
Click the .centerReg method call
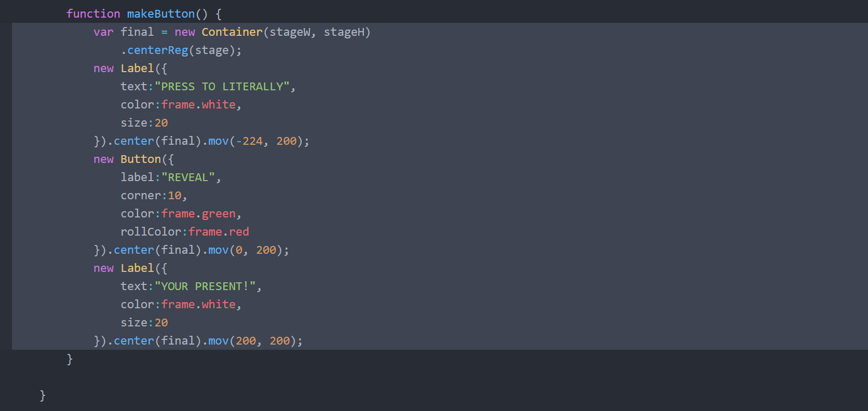(155, 50)
